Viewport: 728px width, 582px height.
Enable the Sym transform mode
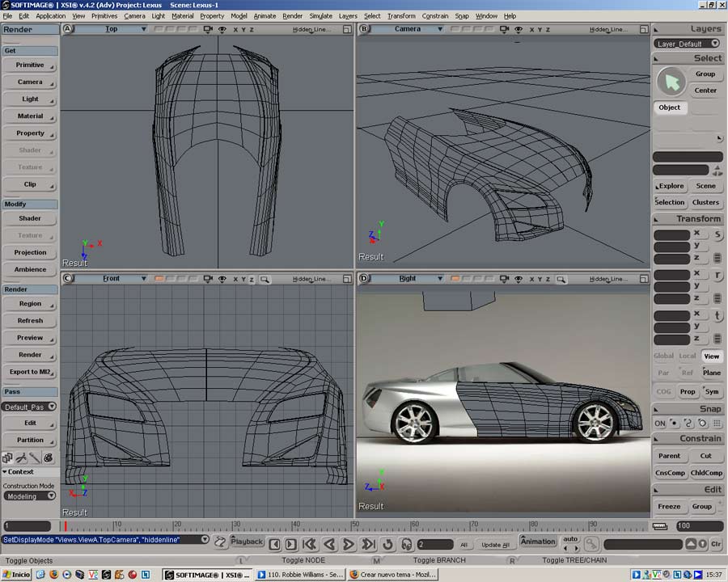coord(711,391)
